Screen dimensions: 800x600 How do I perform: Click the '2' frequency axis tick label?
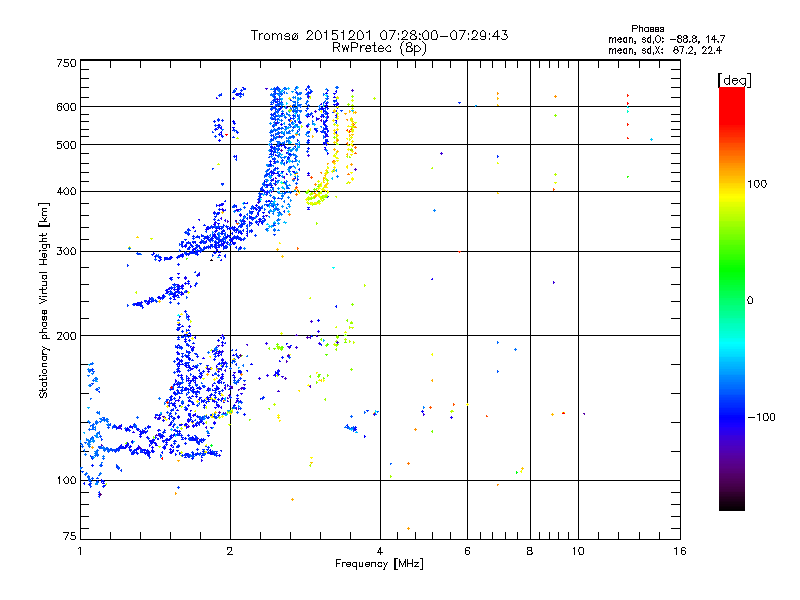230,551
